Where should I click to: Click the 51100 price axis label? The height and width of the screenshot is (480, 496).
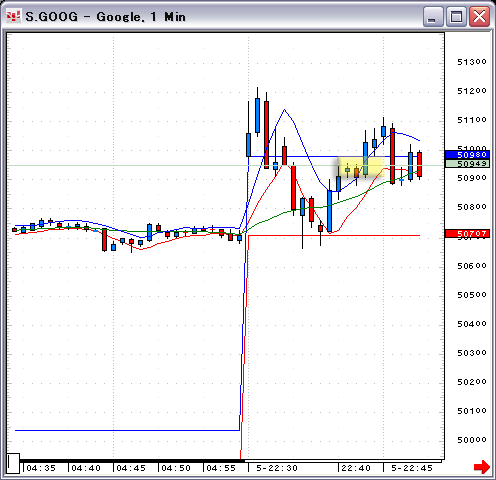coord(471,120)
